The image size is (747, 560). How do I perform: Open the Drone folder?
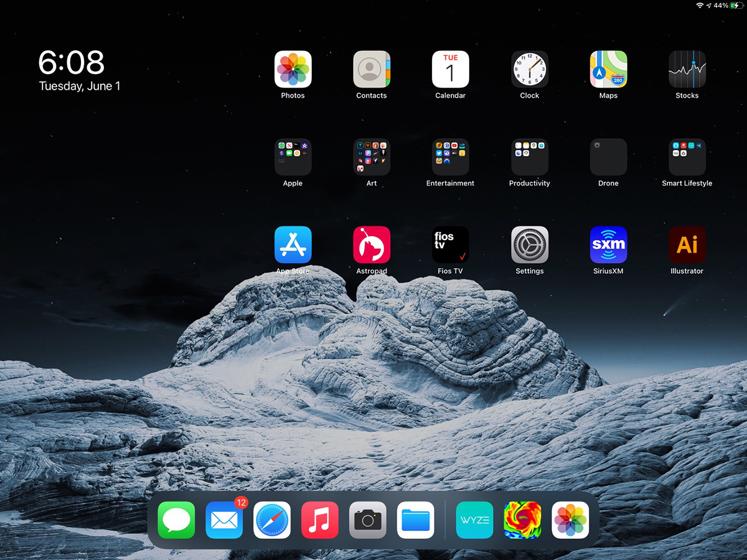[608, 157]
